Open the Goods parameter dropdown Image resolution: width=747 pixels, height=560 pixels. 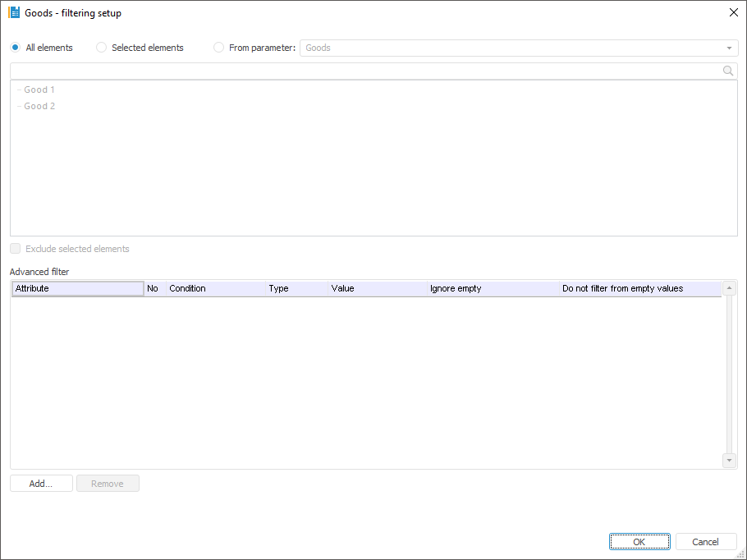tap(728, 48)
